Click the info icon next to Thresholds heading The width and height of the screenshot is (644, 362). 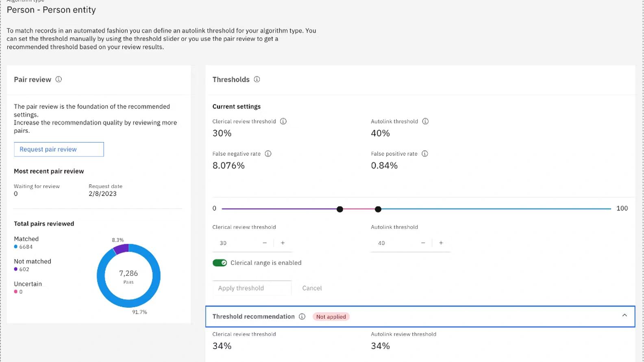(x=257, y=80)
